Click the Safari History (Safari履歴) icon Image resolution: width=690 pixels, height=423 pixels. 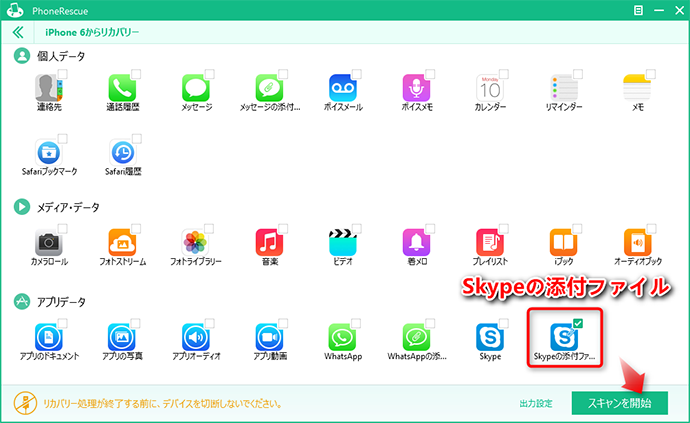click(122, 152)
